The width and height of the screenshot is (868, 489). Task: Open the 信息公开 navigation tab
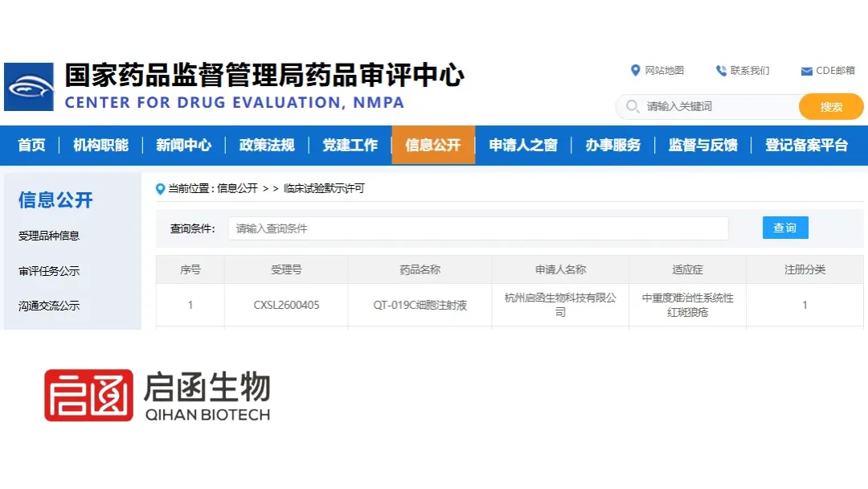[433, 145]
